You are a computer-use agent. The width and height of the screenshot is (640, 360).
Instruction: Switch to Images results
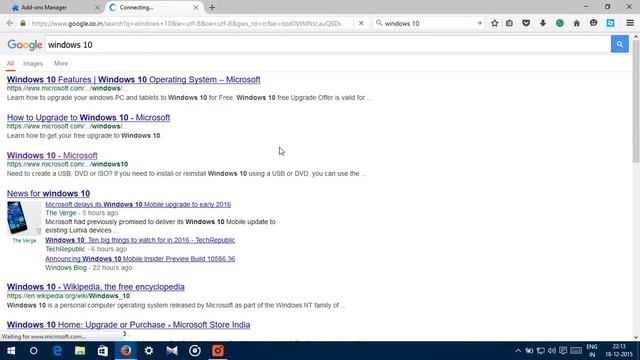(33, 64)
